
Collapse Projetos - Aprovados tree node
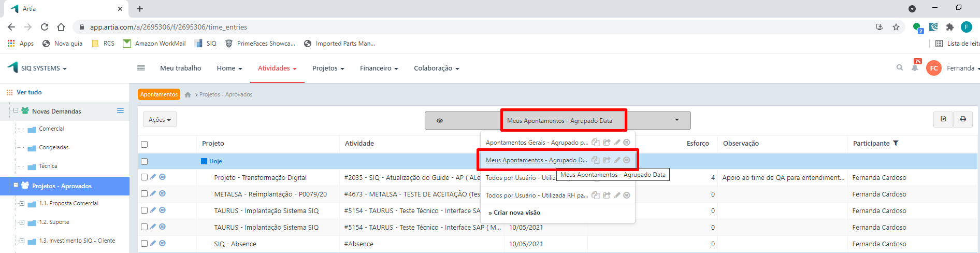pyautogui.click(x=16, y=185)
